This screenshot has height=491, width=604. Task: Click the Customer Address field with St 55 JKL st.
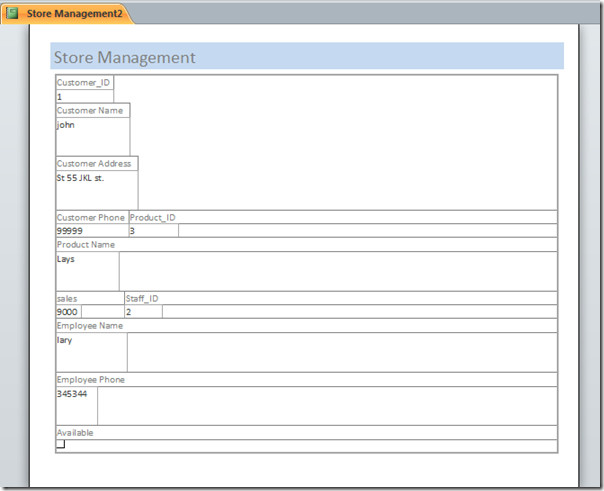[x=97, y=190]
